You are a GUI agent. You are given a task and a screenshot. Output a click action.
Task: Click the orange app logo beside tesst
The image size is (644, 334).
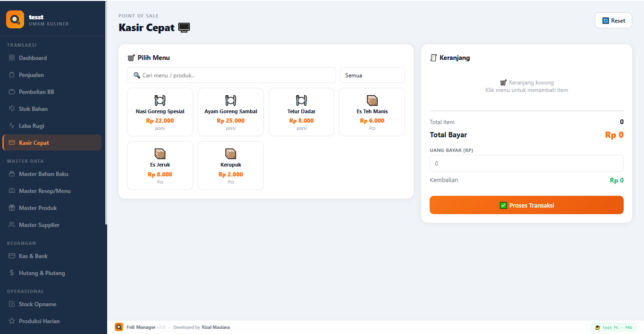pyautogui.click(x=15, y=19)
